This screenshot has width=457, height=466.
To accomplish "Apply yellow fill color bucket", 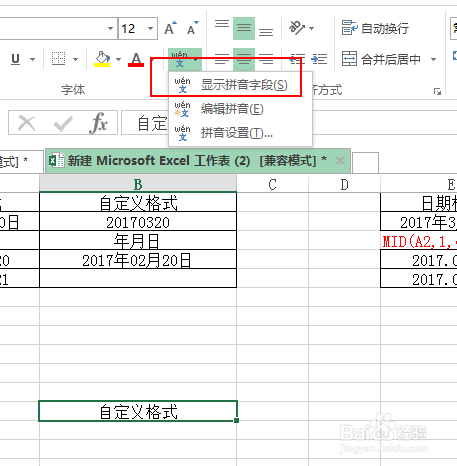I will click(102, 59).
